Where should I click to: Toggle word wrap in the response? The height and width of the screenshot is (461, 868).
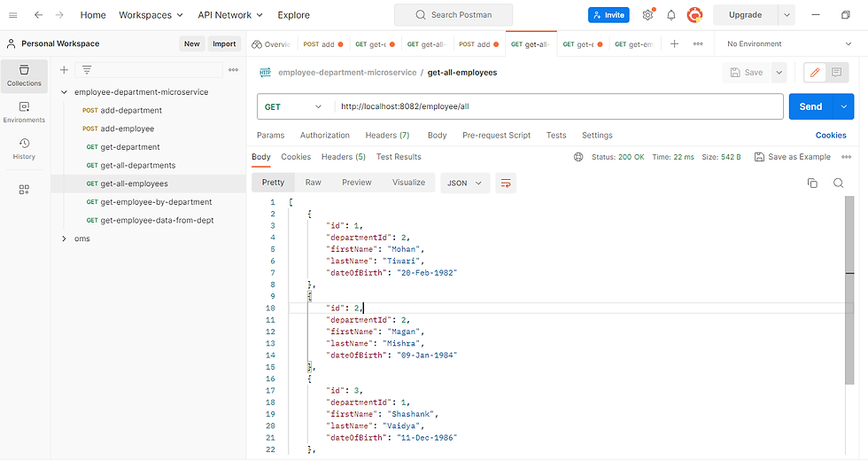tap(506, 183)
